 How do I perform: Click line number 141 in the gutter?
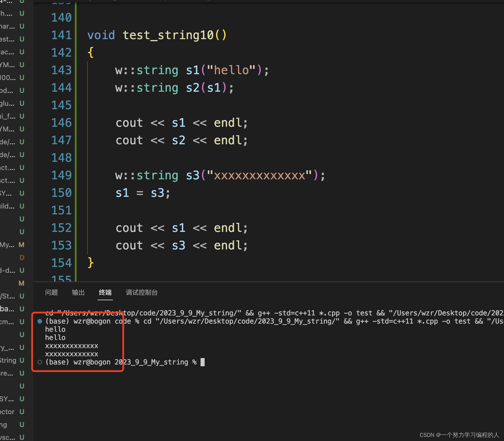tap(61, 35)
